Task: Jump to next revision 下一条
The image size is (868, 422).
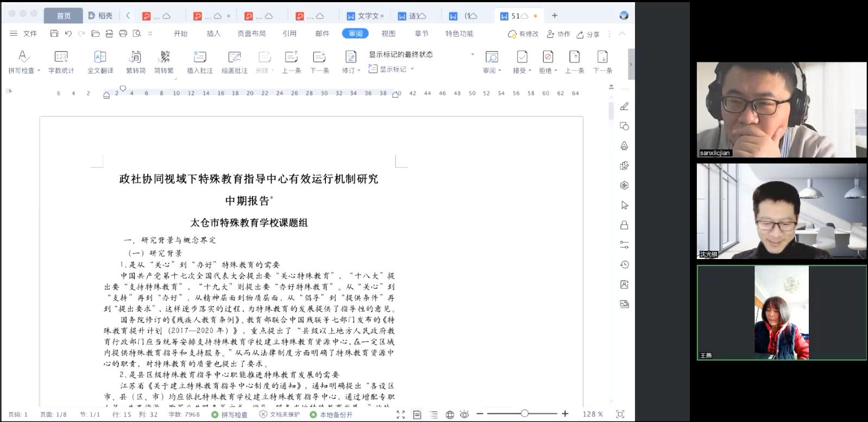Action: [602, 62]
